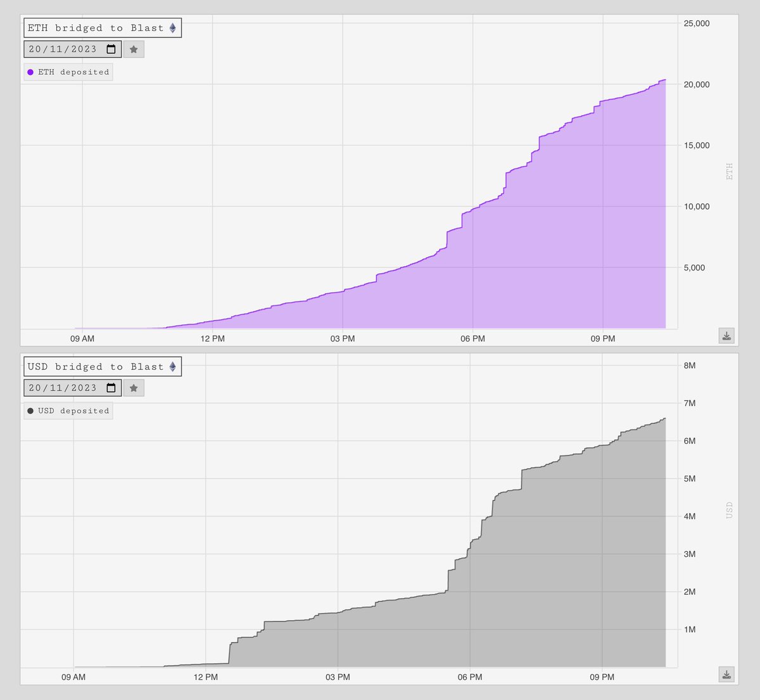Viewport: 760px width, 700px height.
Task: Click the star button on USD chart
Action: pos(134,388)
